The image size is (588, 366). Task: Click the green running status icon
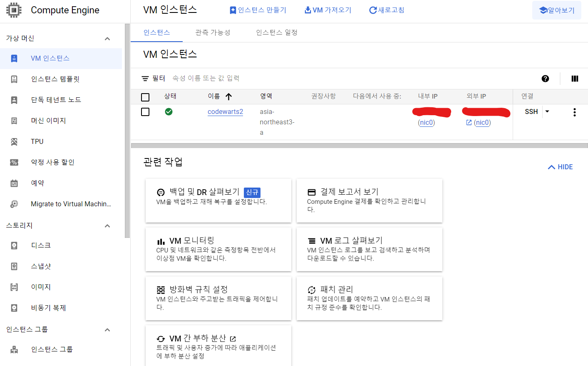click(169, 111)
